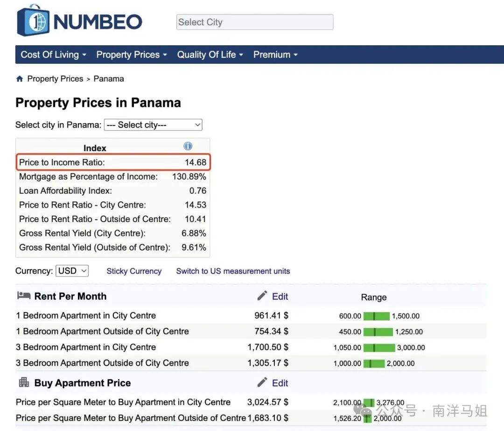Click the 6.88% value
This screenshot has width=504, height=431.
[194, 233]
